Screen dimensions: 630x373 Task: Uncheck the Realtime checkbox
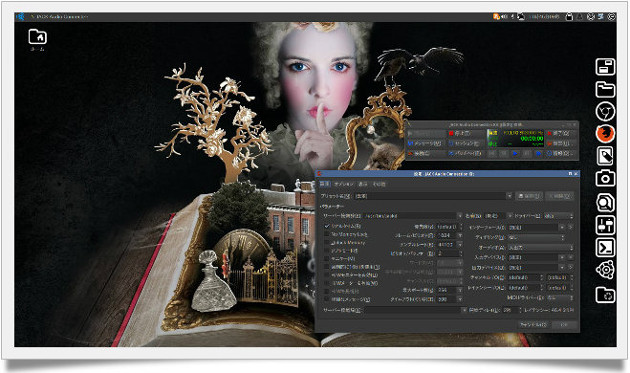tap(327, 226)
